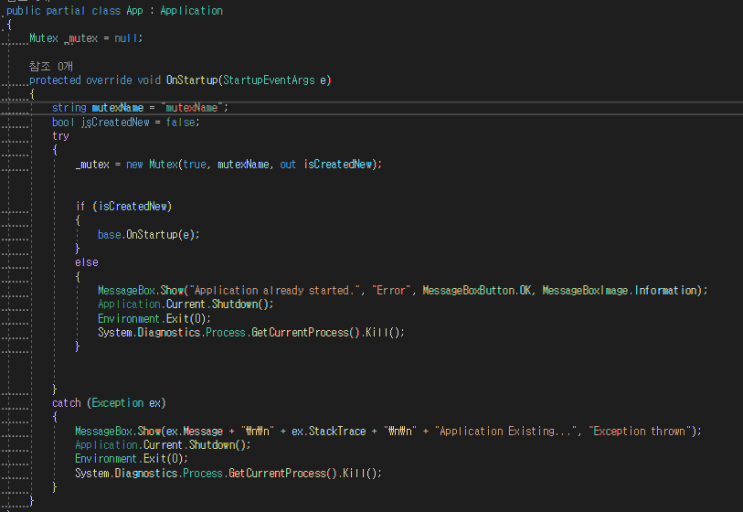
Task: Click 'MessageBoxImage.Information' argument
Action: click(620, 290)
